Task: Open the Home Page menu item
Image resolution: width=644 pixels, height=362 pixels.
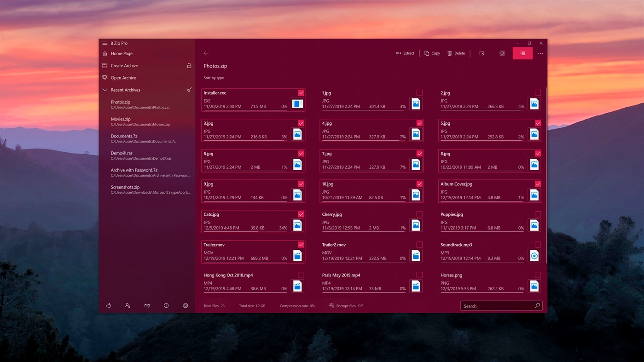Action: click(x=121, y=53)
